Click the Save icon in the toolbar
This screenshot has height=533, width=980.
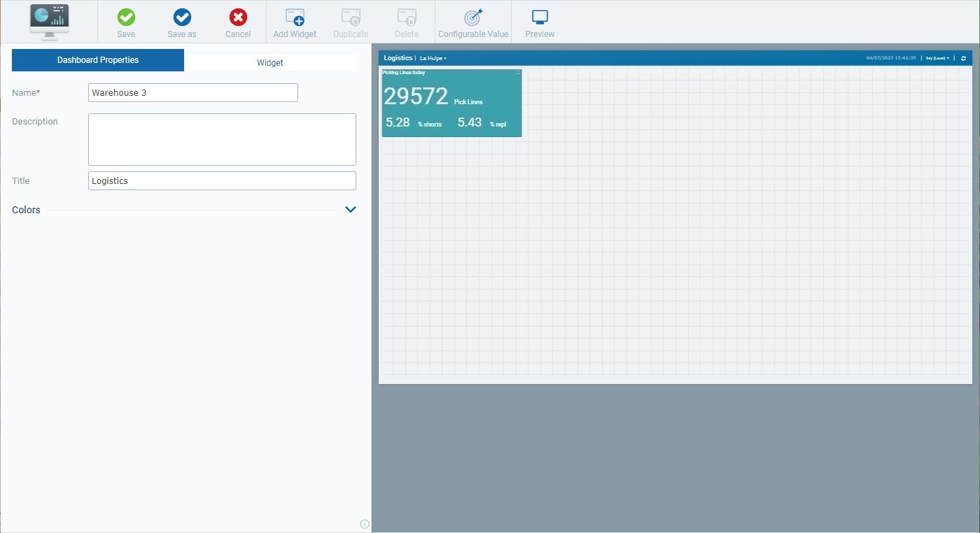pos(126,18)
